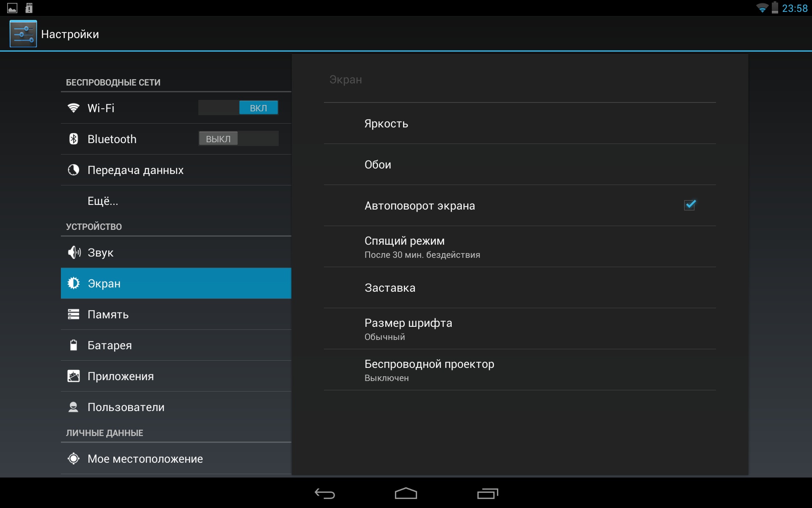Tap the Settings app icon in header
The height and width of the screenshot is (508, 812).
[x=23, y=34]
